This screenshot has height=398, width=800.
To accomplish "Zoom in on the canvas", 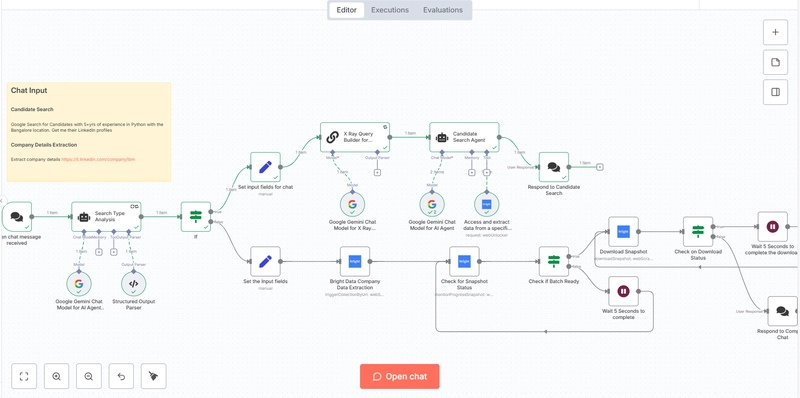I will coord(57,377).
